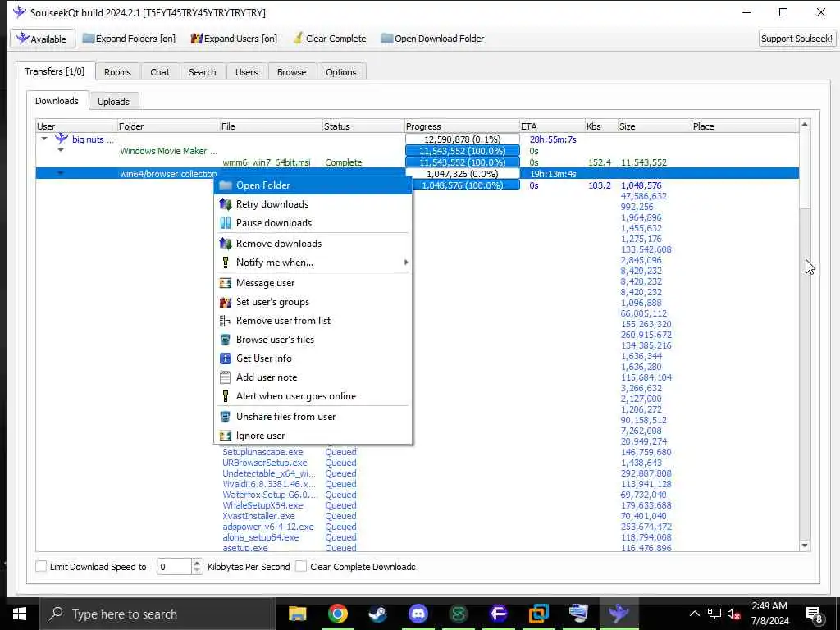Image resolution: width=840 pixels, height=630 pixels.
Task: Click the wmm6_win7_64bit.msi progress bar
Action: coord(463,162)
